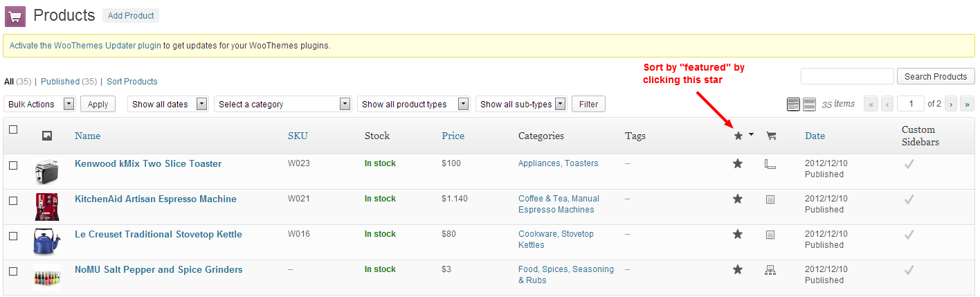Filter by Cookware category link
The width and height of the screenshot is (980, 297).
coord(538,234)
